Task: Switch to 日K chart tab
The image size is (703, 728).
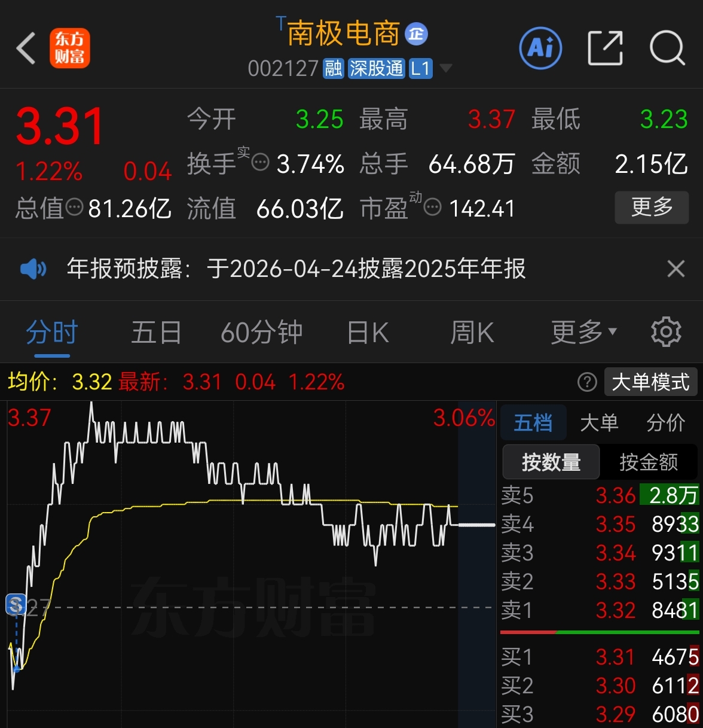Action: (368, 333)
